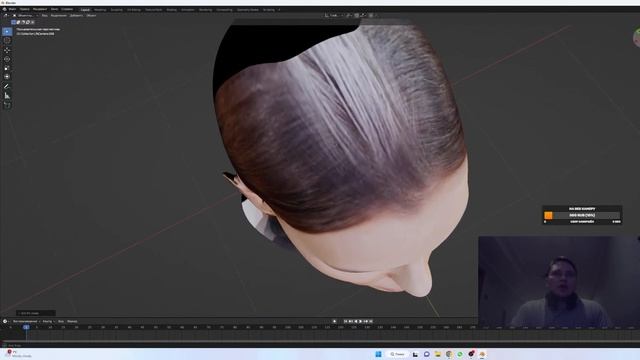The width and height of the screenshot is (640, 360).
Task: Choose the second selection mode icon
Action: [x=18, y=22]
